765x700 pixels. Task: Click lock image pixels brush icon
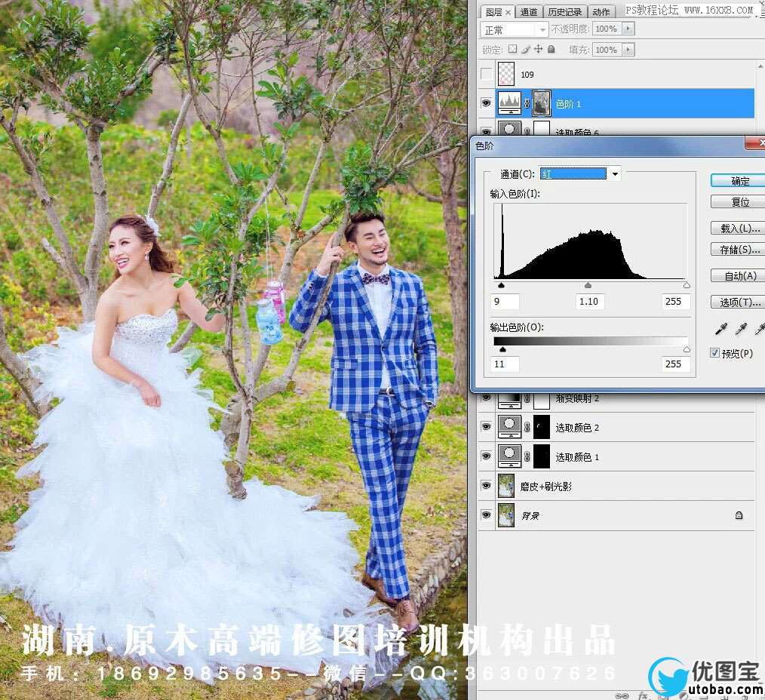click(x=525, y=49)
